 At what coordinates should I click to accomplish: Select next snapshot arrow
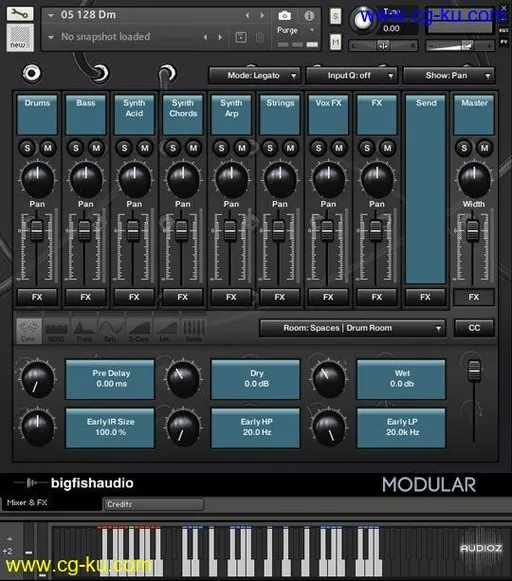(x=220, y=37)
